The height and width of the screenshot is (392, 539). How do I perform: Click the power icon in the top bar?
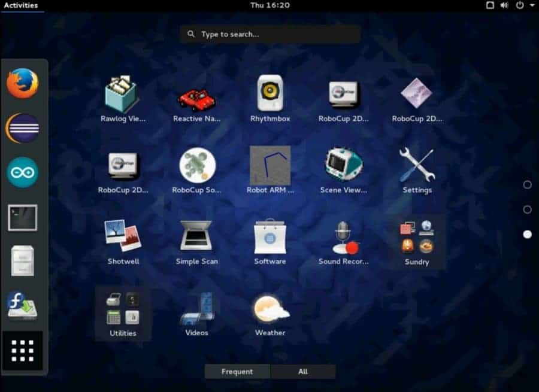520,5
